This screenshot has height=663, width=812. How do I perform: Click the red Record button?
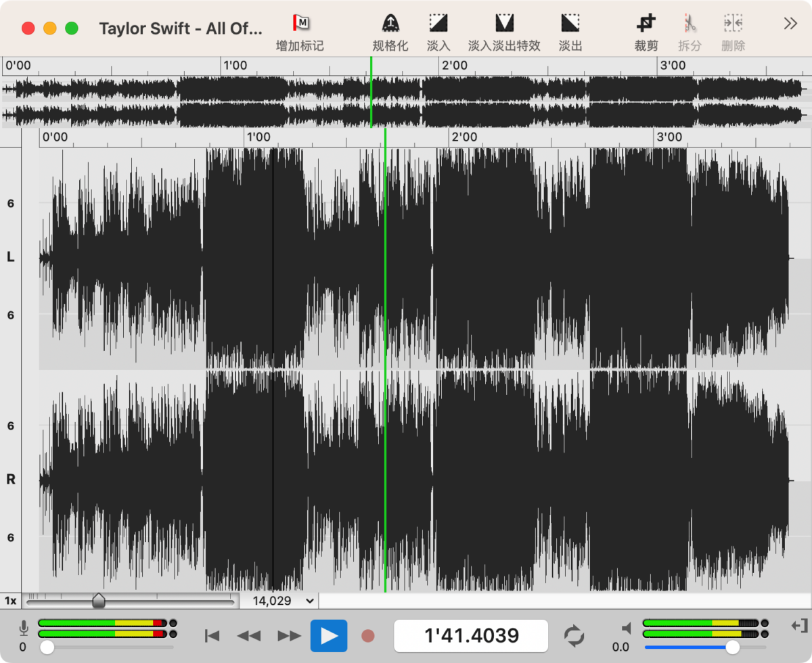[x=368, y=636]
